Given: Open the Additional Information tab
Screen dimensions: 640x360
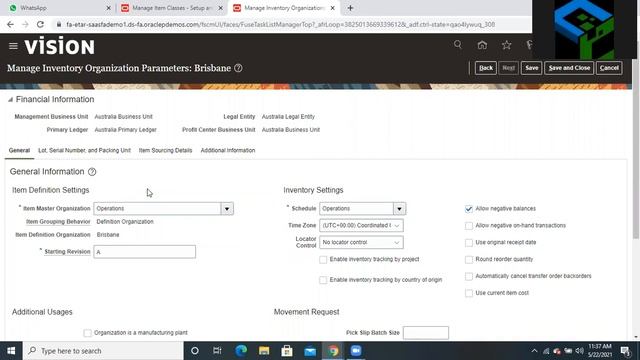Looking at the screenshot, I should [x=228, y=150].
